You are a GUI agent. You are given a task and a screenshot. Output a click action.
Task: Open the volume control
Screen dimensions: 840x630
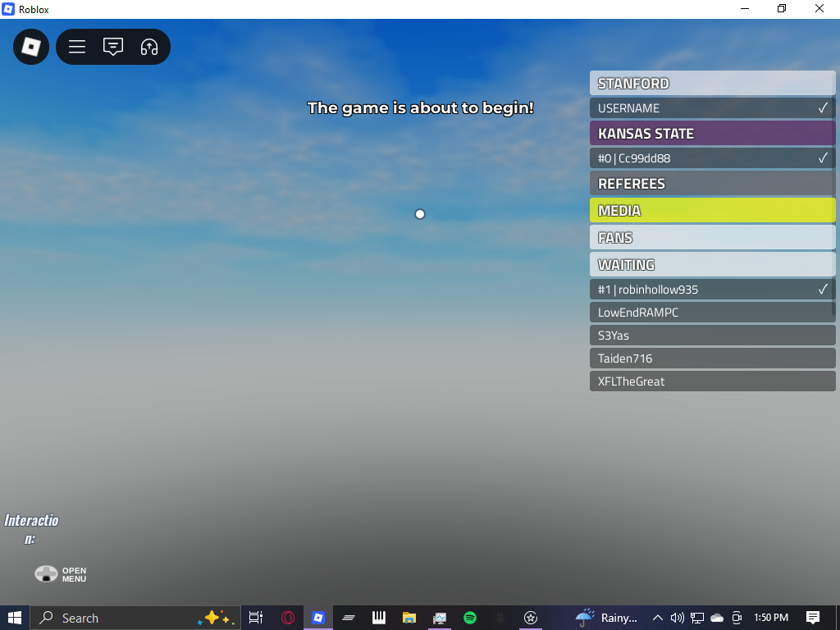point(677,618)
